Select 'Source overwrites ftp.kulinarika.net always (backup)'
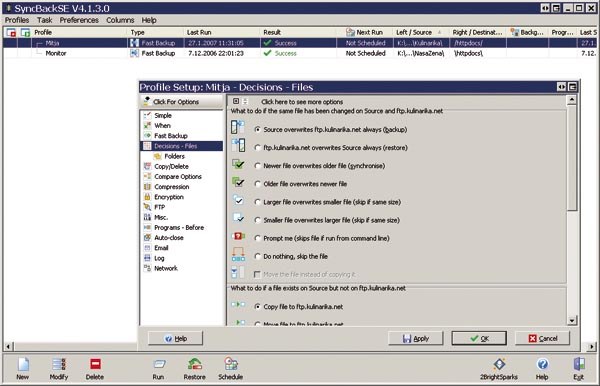The image size is (600, 386). [258, 130]
